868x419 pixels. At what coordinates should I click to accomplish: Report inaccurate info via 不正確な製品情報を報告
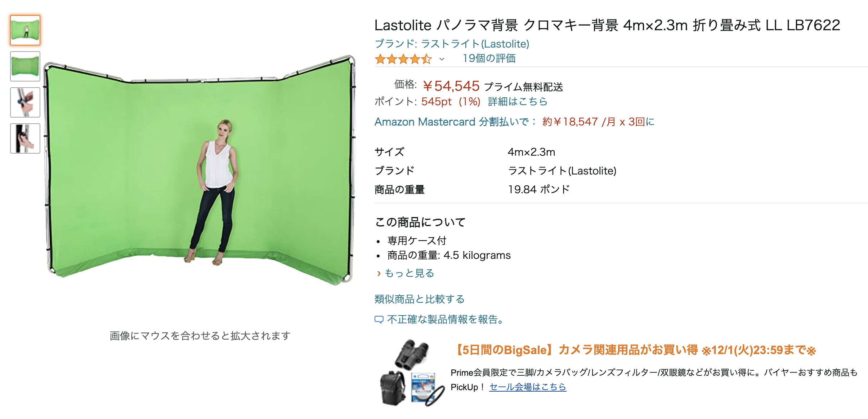tap(446, 319)
